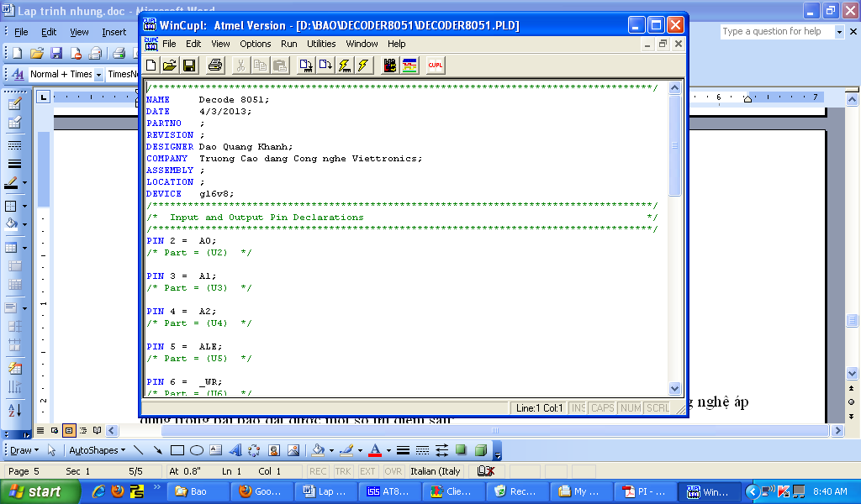Expand the Border Color dropdown arrow in side toolbar
861x504 pixels.
tap(24, 182)
